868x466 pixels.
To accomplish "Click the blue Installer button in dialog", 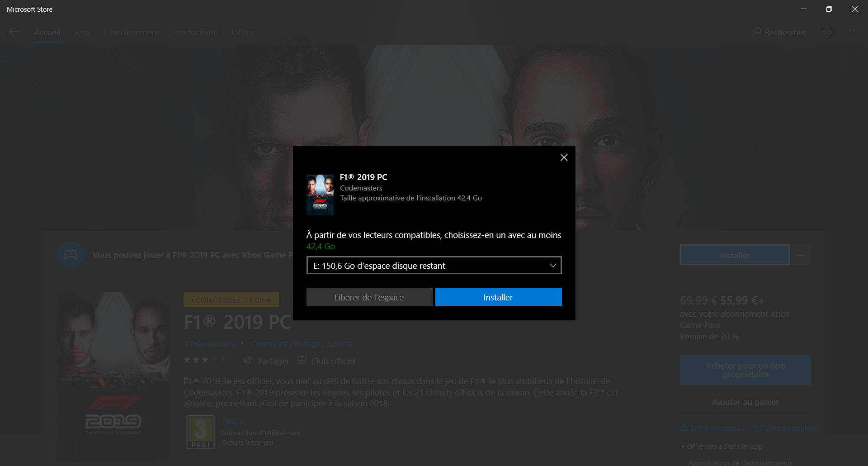I will point(498,297).
